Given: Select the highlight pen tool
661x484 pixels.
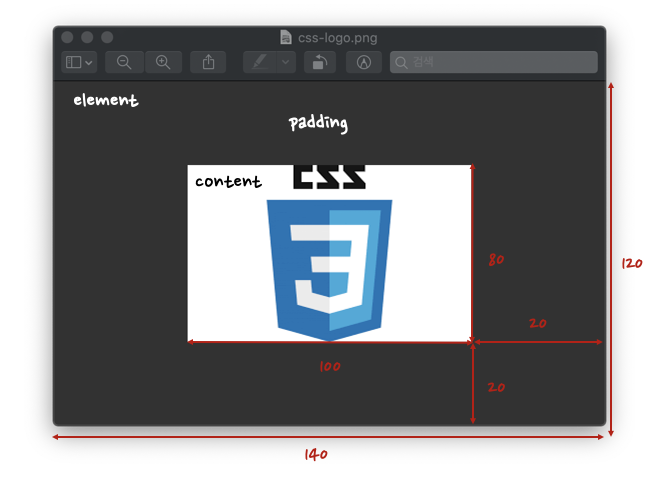Looking at the screenshot, I should coord(259,62).
